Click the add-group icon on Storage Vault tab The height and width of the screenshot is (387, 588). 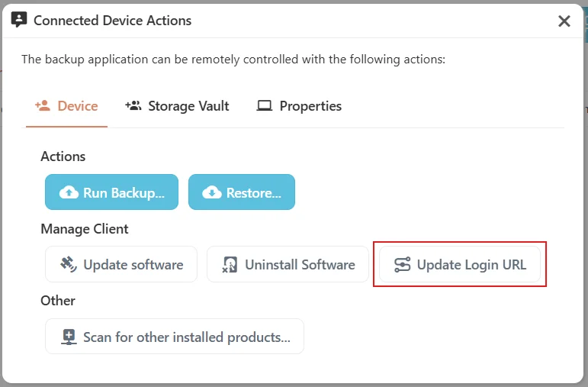133,105
